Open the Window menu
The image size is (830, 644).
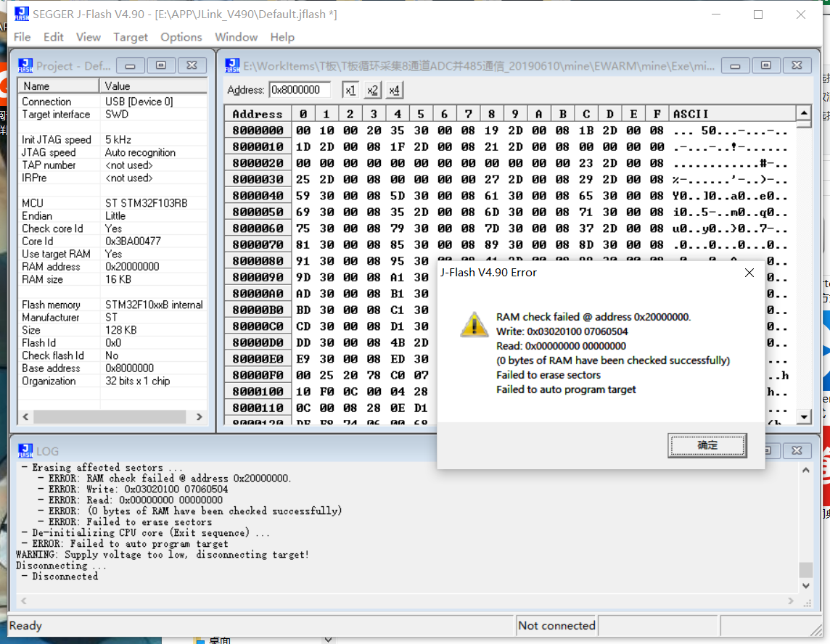pyautogui.click(x=236, y=37)
